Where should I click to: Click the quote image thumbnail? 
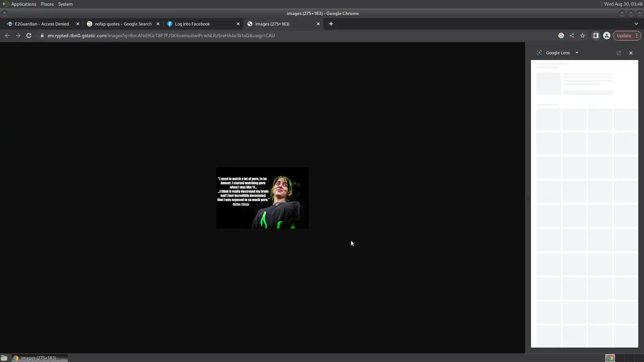tap(262, 198)
